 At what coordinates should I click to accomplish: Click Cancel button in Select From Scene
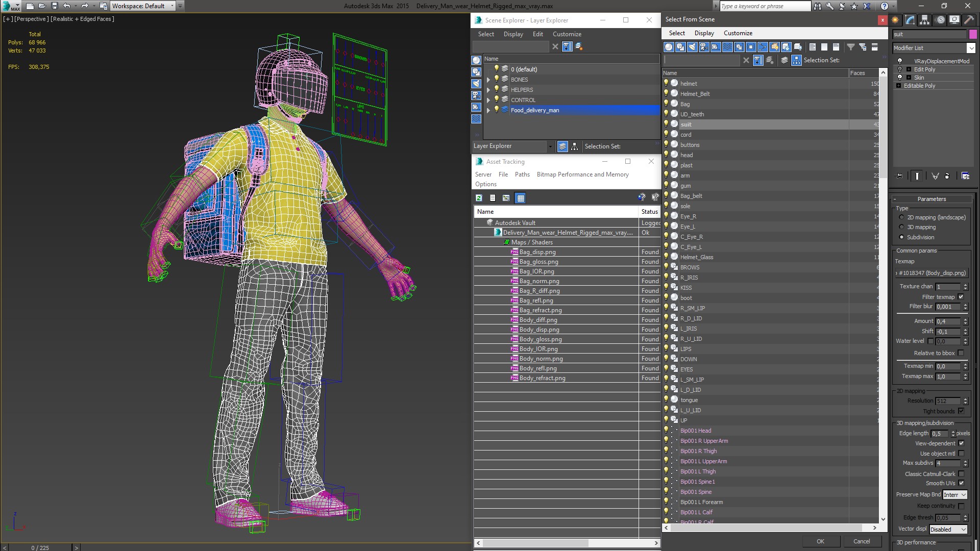(x=862, y=541)
